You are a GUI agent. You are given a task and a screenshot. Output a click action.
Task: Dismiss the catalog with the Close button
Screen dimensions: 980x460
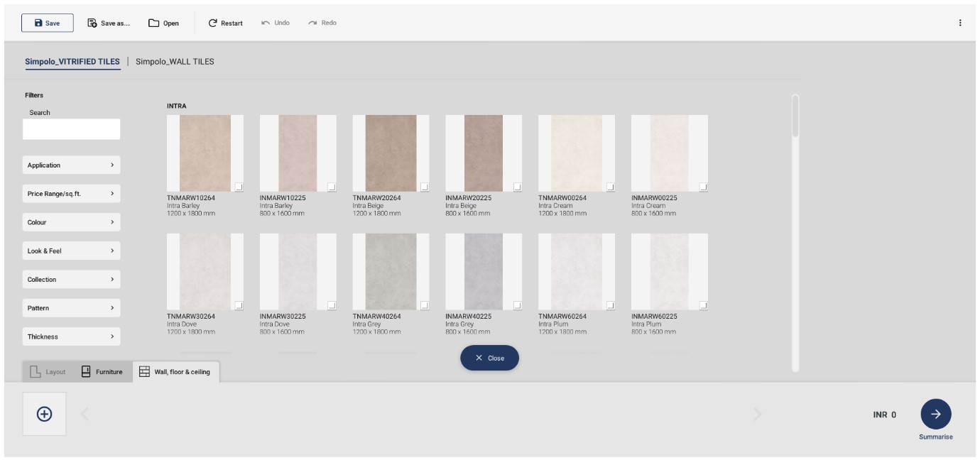pyautogui.click(x=490, y=358)
